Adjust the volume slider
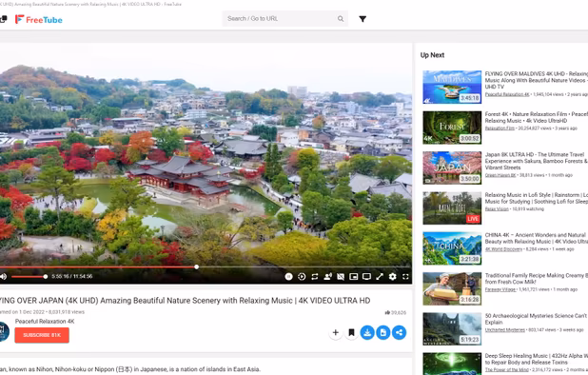 click(29, 277)
